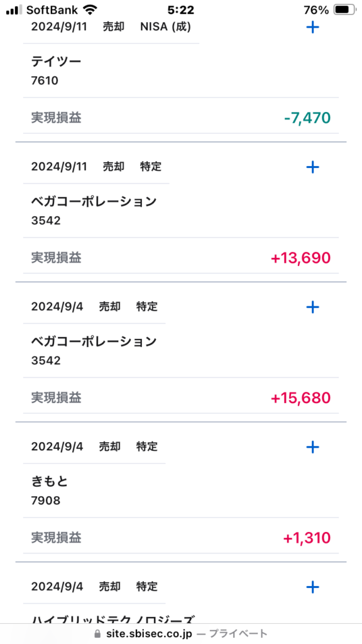
Task: Tap the +1,310 realized profit value
Action: [x=307, y=538]
